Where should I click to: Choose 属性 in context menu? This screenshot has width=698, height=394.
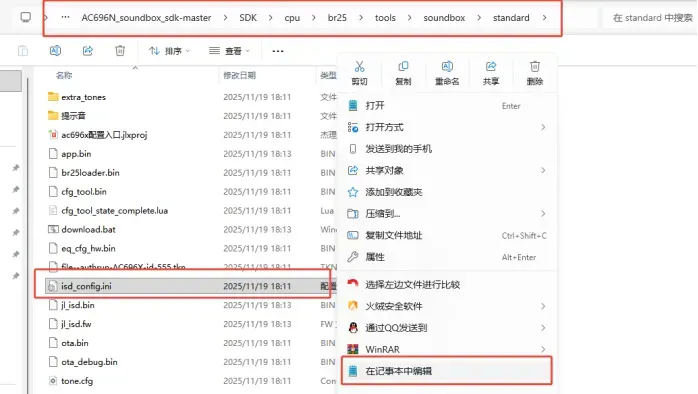pyautogui.click(x=446, y=257)
